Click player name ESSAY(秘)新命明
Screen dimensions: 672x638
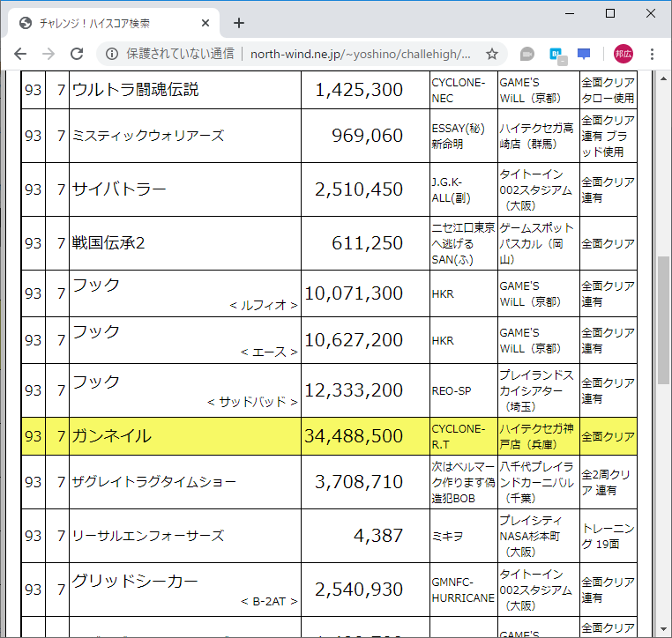[x=459, y=136]
